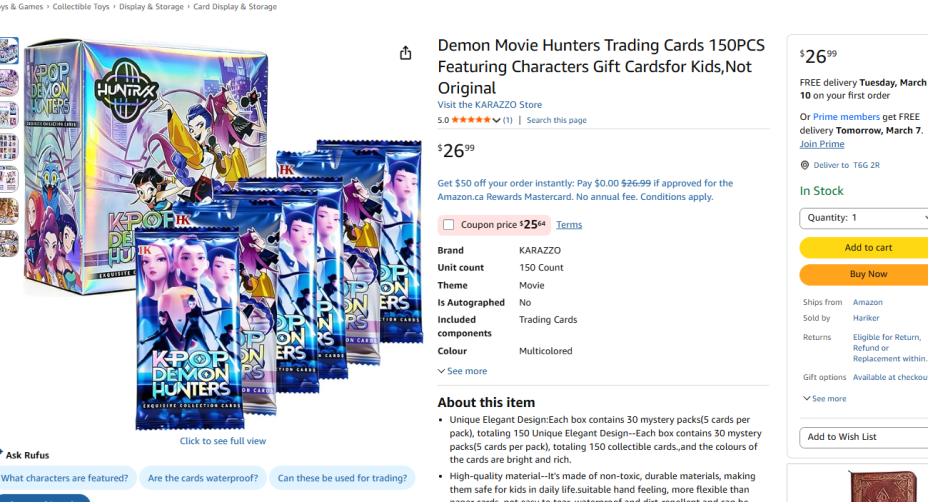The height and width of the screenshot is (502, 928).
Task: Click the share icon above product image
Action: (405, 53)
